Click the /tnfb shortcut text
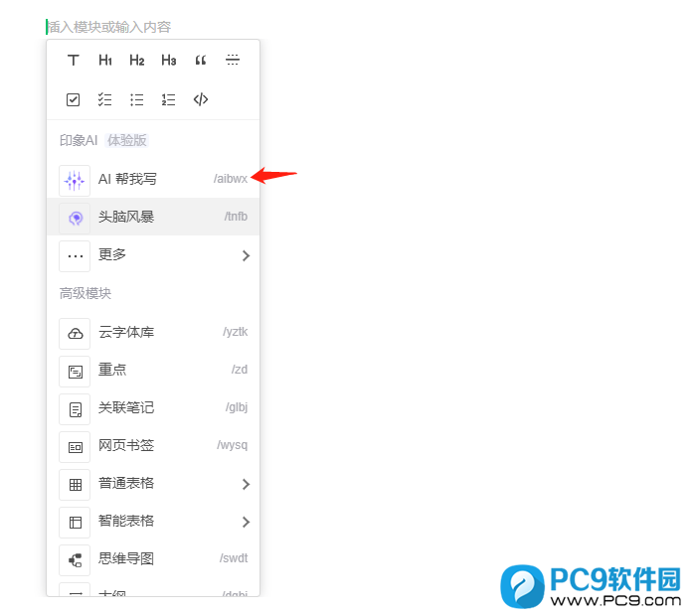The image size is (690, 616). pyautogui.click(x=236, y=217)
